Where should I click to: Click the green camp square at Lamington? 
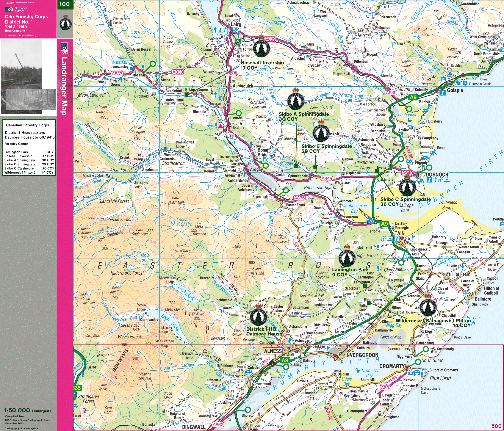[365, 285]
